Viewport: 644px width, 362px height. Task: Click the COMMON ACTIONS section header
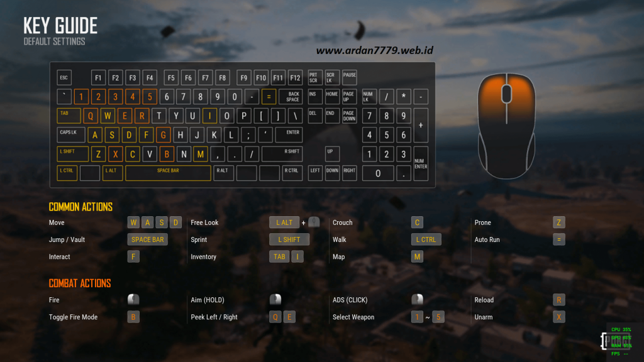[80, 207]
